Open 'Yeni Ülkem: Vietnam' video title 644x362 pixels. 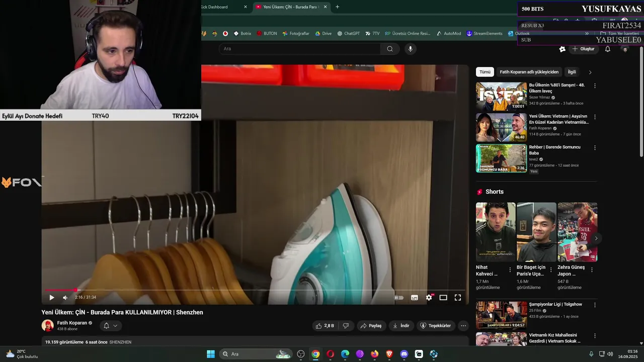[x=558, y=119]
